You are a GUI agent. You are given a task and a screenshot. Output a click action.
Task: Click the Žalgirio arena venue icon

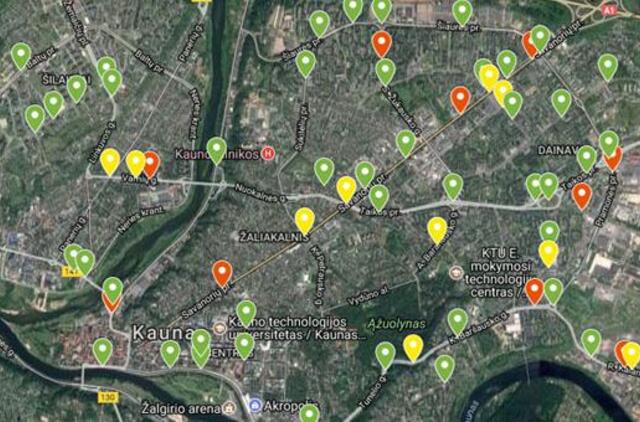[230, 408]
